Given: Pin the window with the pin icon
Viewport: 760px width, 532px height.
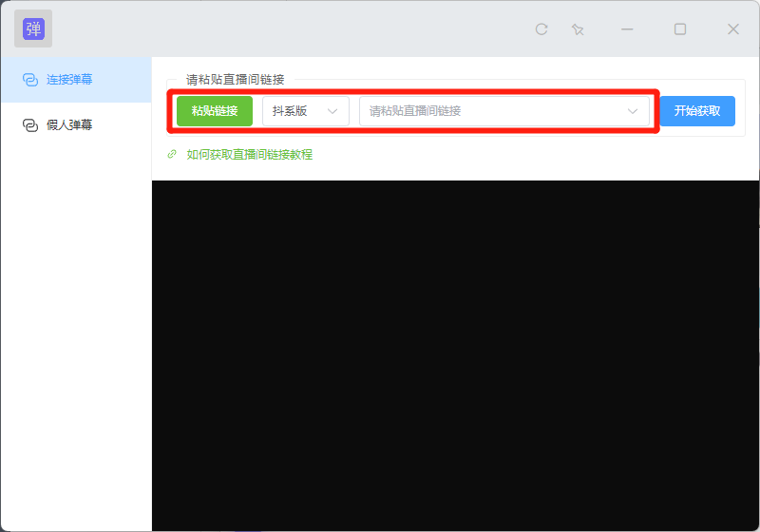Looking at the screenshot, I should pos(578,29).
